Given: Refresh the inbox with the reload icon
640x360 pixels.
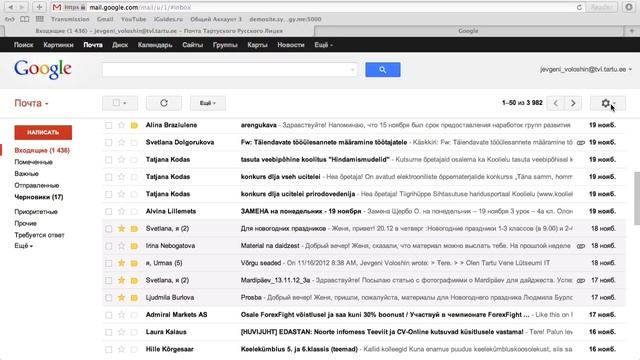Looking at the screenshot, I should click(164, 103).
